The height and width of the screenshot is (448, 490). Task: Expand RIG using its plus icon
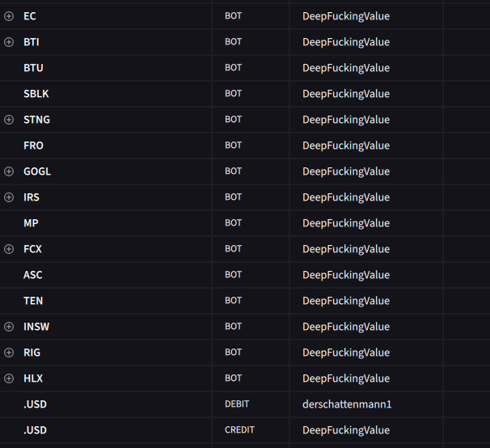coord(9,353)
